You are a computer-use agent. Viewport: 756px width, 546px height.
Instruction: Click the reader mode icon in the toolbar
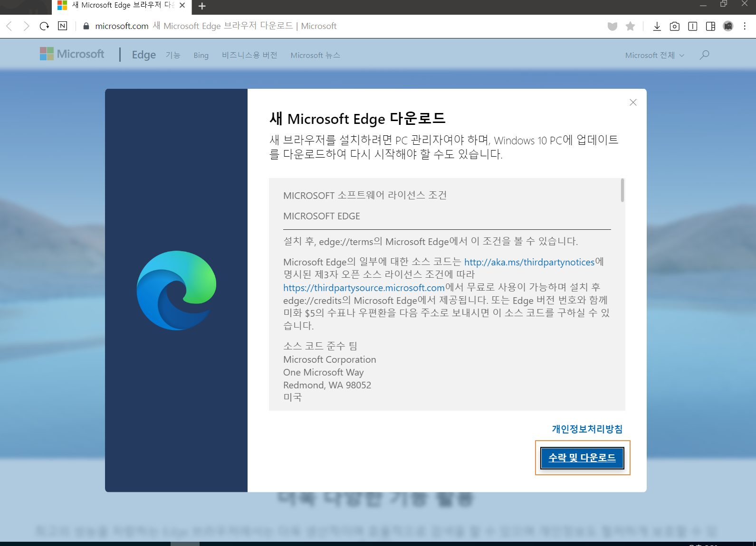(693, 26)
